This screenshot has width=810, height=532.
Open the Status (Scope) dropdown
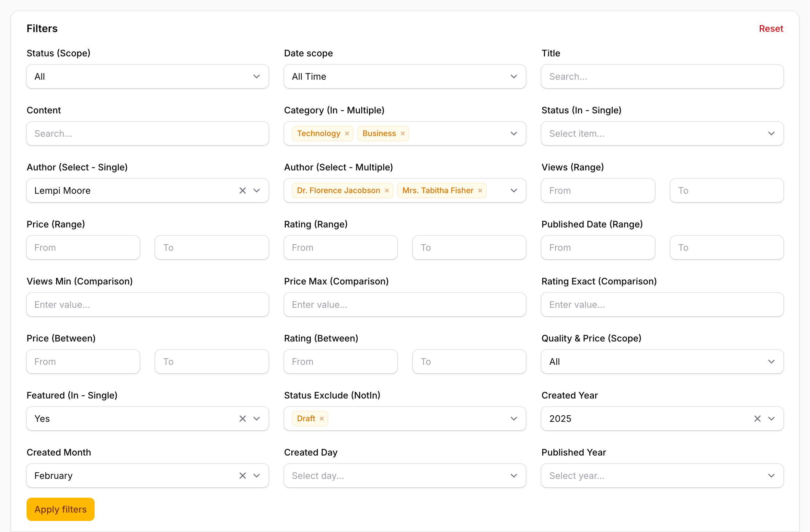click(147, 76)
